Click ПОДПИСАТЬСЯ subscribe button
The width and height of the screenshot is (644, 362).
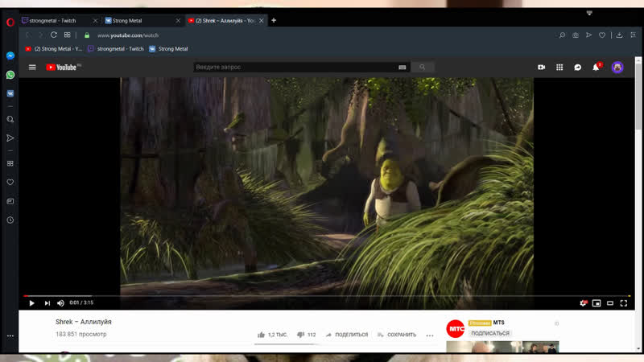[x=490, y=333]
